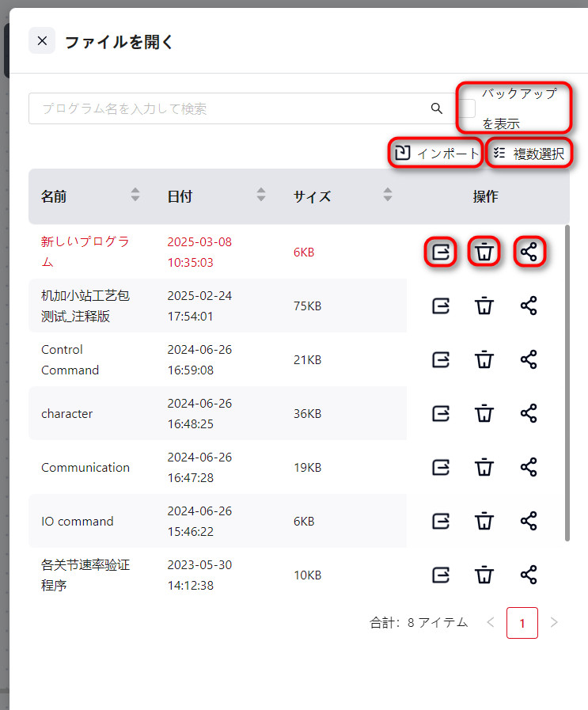Share the Communication program
The image size is (588, 710).
[x=529, y=467]
